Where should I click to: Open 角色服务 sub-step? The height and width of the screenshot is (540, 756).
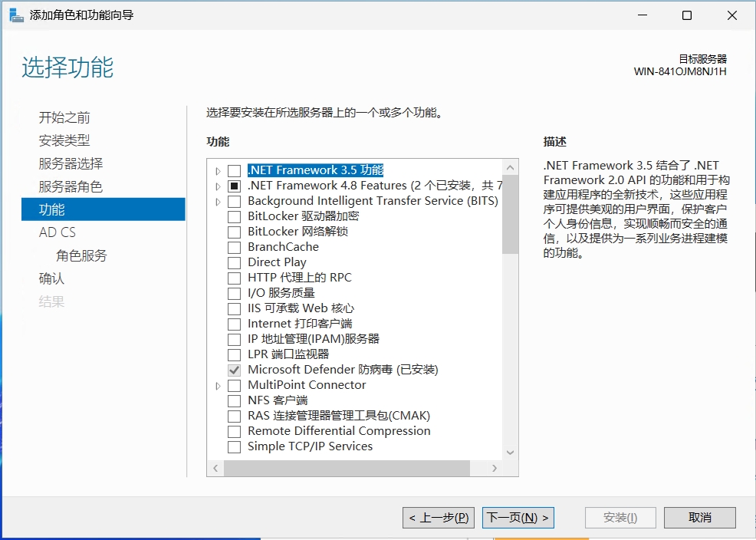(x=81, y=255)
